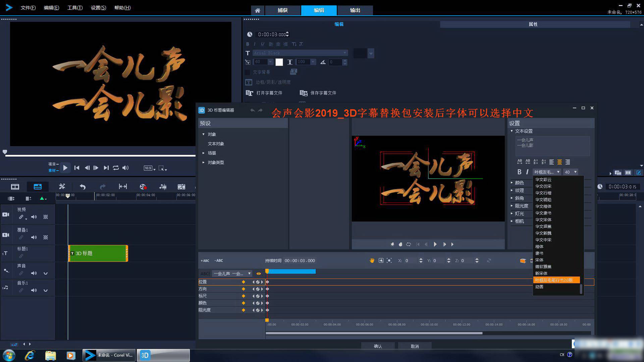Mute the 声音 track
This screenshot has width=644, height=362.
click(x=34, y=274)
